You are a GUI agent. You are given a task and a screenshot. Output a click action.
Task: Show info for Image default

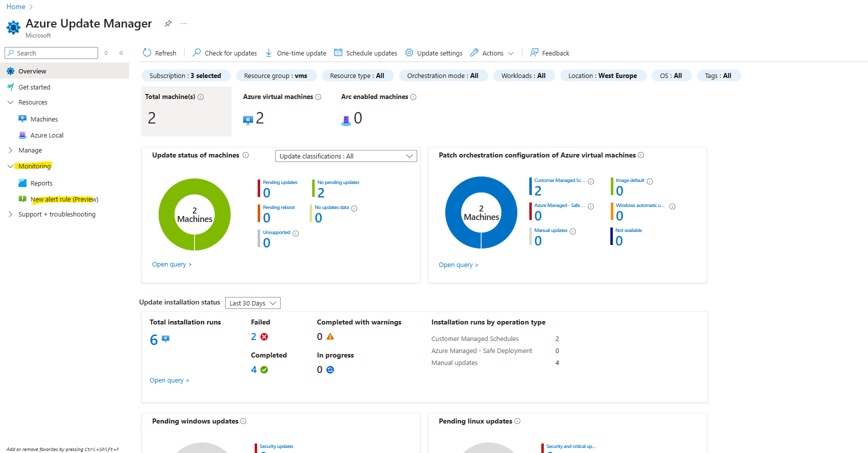pos(650,181)
